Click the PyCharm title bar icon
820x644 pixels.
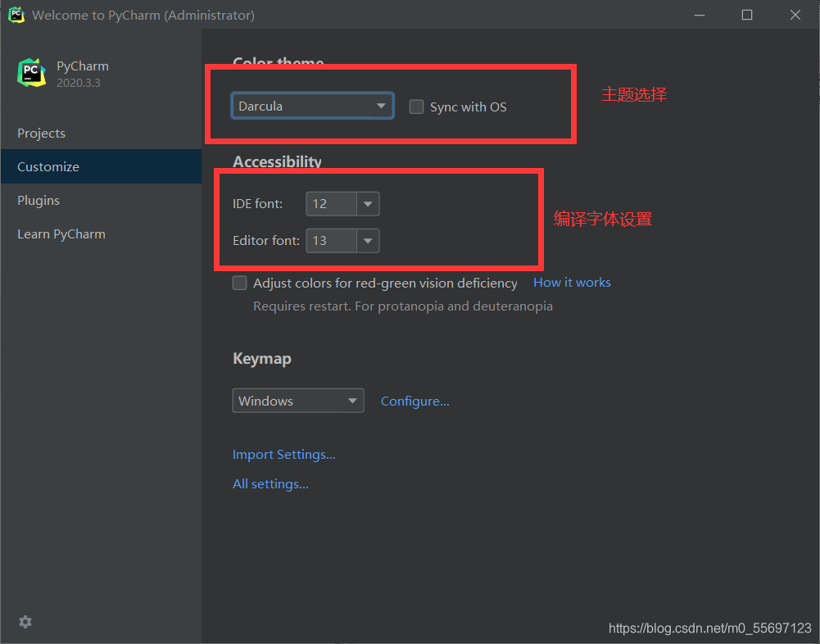point(16,15)
